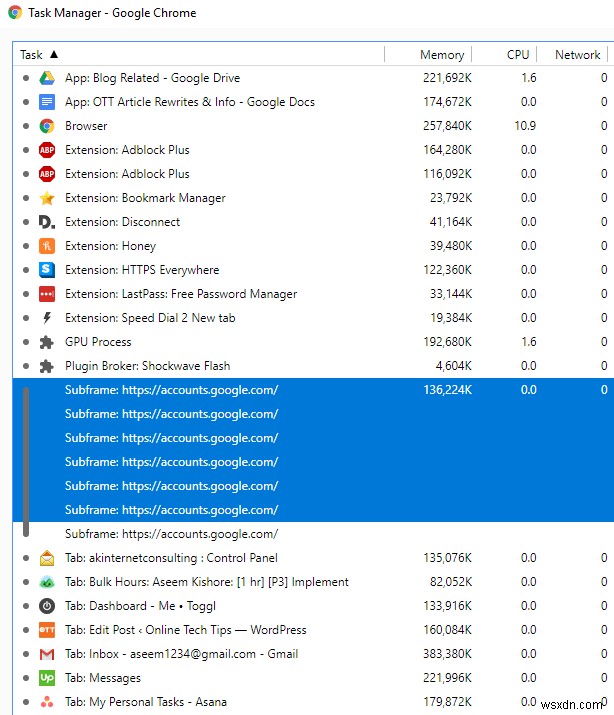Select Tab: Dashboard - Me • Toggl row

coord(313,606)
